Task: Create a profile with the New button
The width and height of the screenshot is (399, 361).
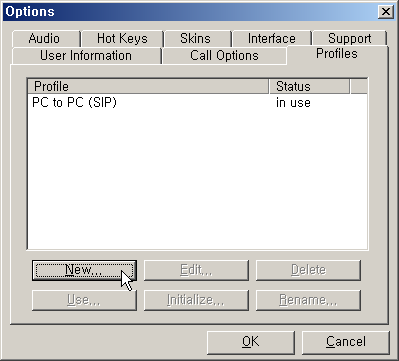Action: coord(84,270)
